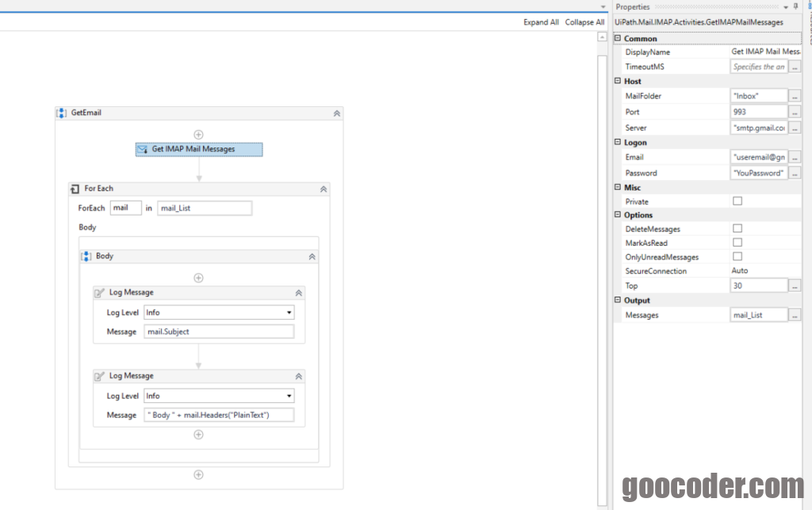Toggle the MarkAsRead checkbox
812x510 pixels.
click(737, 243)
